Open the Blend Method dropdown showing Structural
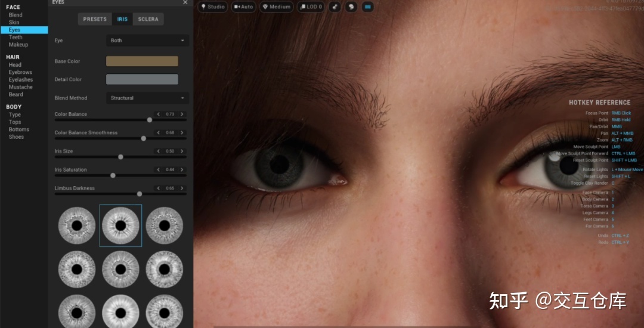Viewport: 644px width, 328px height. click(147, 98)
